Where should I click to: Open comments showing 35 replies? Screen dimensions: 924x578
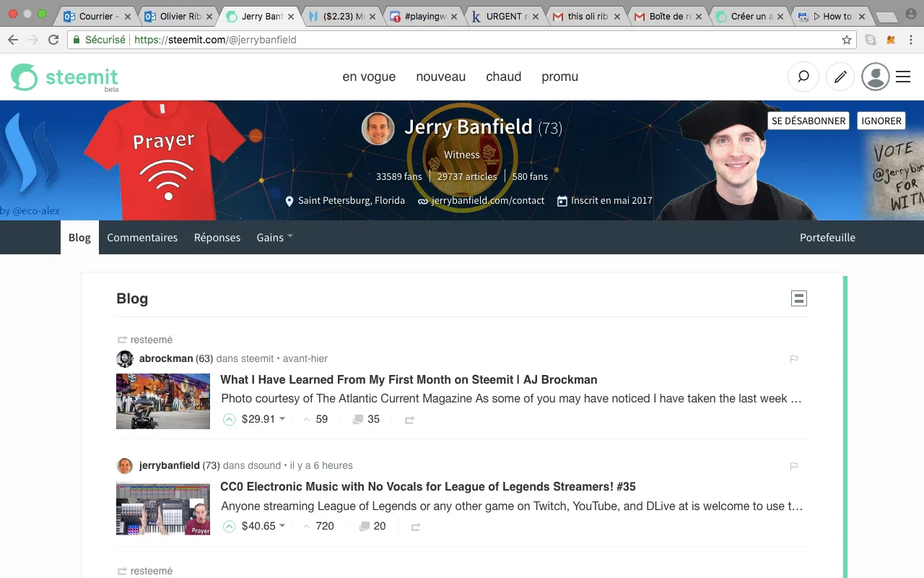pyautogui.click(x=366, y=419)
